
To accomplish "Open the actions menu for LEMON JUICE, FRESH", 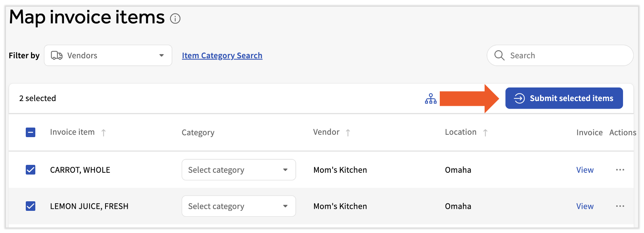I will click(620, 206).
